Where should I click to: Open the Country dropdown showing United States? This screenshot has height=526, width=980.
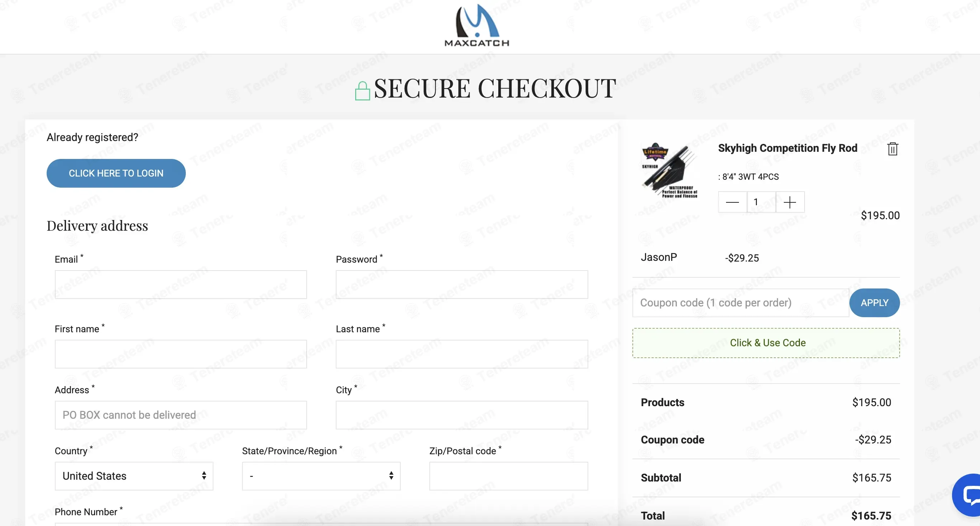134,476
